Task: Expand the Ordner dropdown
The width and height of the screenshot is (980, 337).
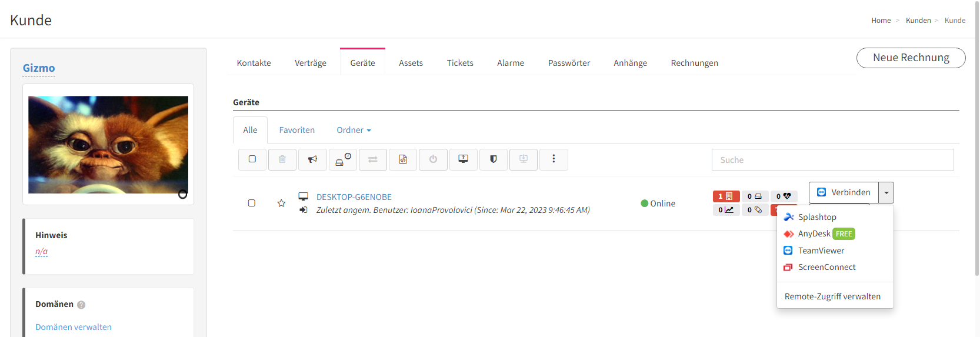Action: [x=354, y=130]
